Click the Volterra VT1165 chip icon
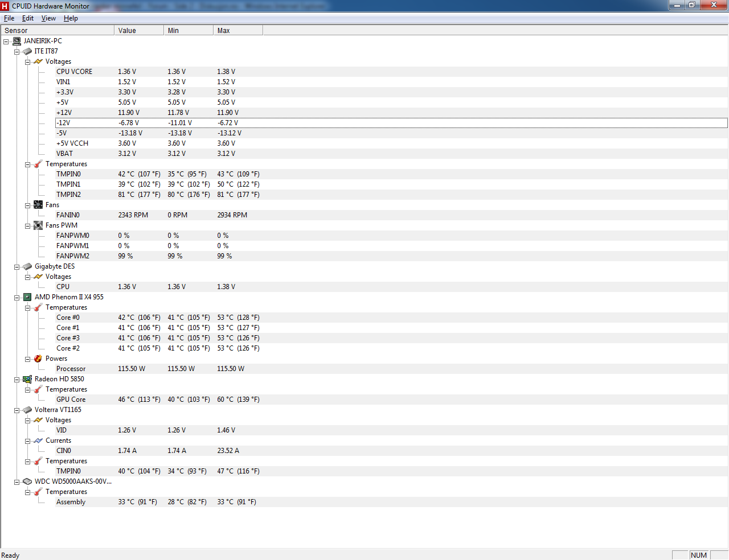 coord(27,410)
